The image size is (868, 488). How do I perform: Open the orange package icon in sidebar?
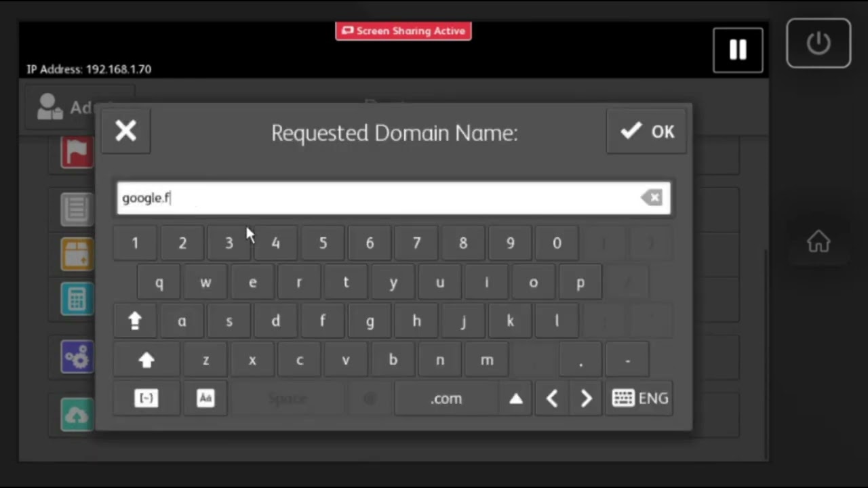(x=77, y=254)
